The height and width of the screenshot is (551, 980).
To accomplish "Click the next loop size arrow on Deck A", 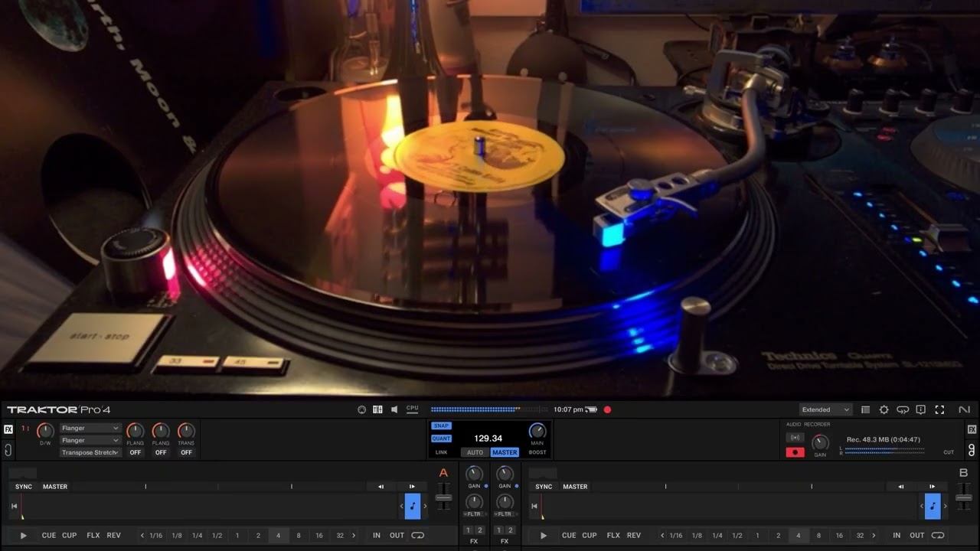I will 354,536.
